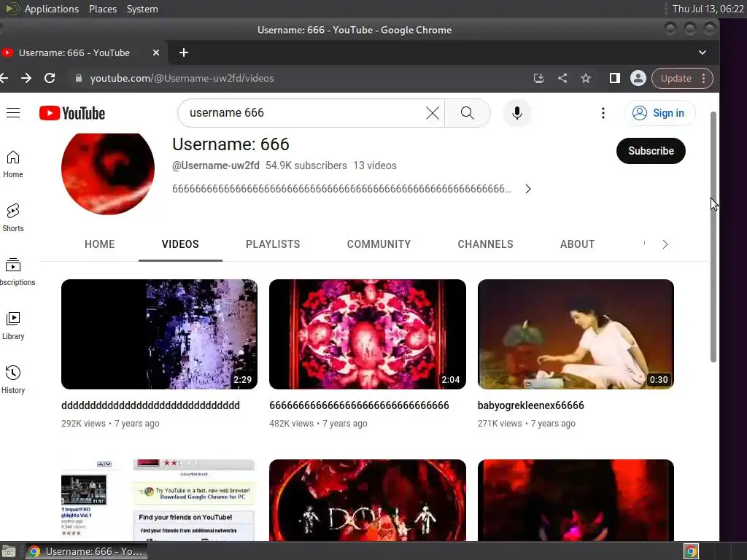This screenshot has width=747, height=560.
Task: Show more channel tabs with right arrow
Action: point(665,244)
